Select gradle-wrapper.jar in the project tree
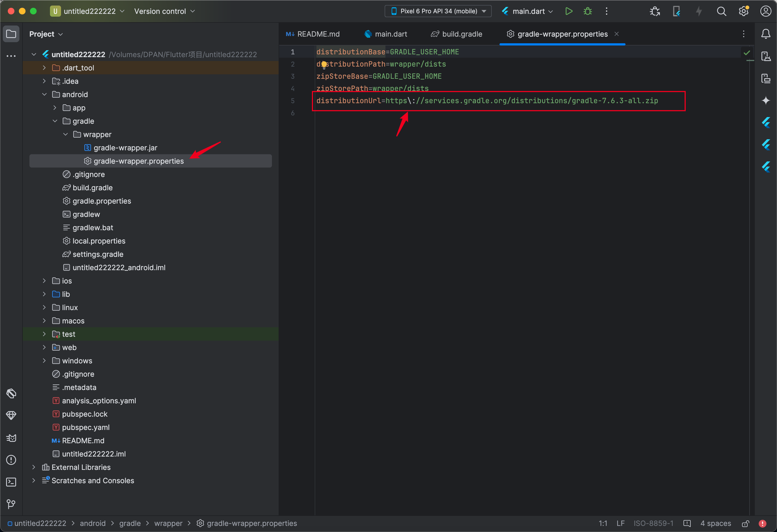This screenshot has width=777, height=532. click(125, 147)
